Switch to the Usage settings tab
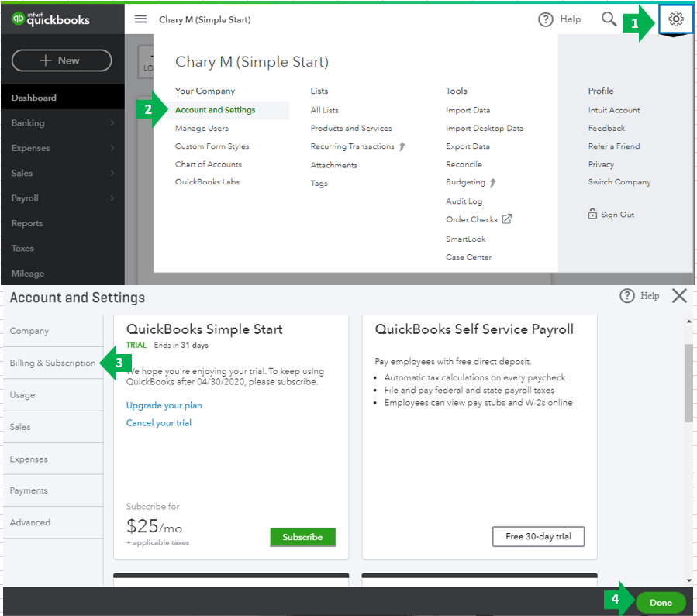The width and height of the screenshot is (697, 616). point(53,395)
